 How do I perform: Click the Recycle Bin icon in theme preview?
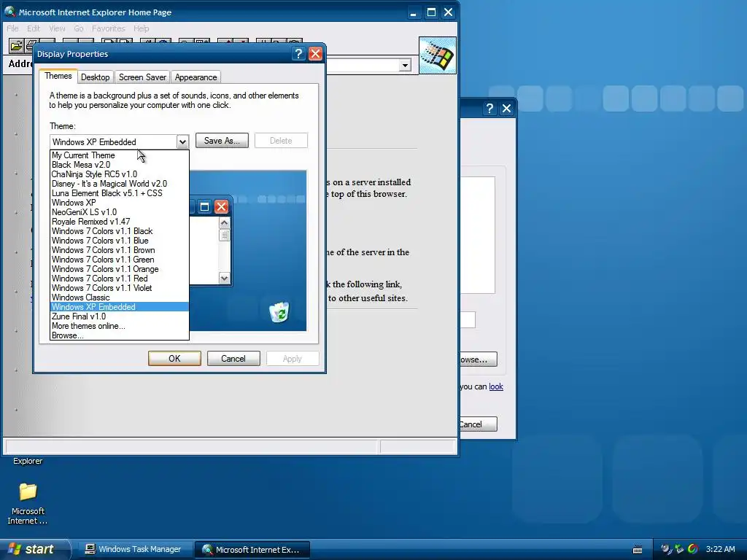click(x=279, y=312)
